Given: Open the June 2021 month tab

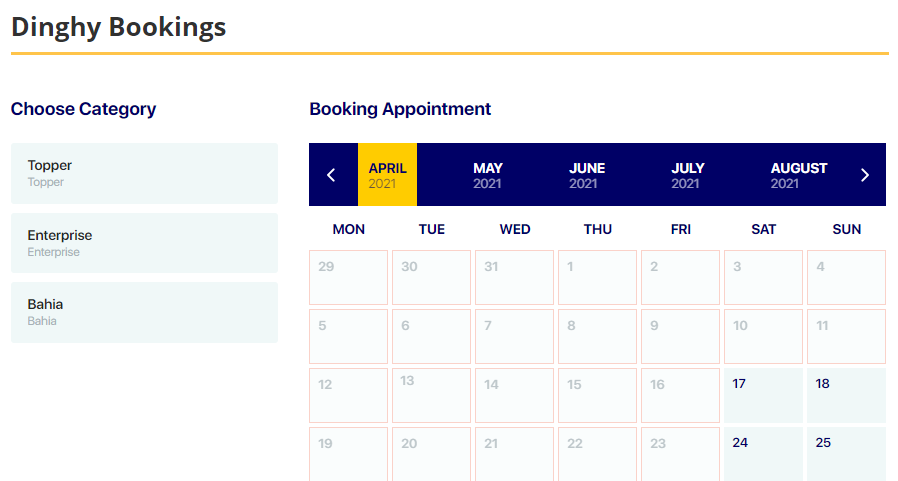Looking at the screenshot, I should (587, 175).
